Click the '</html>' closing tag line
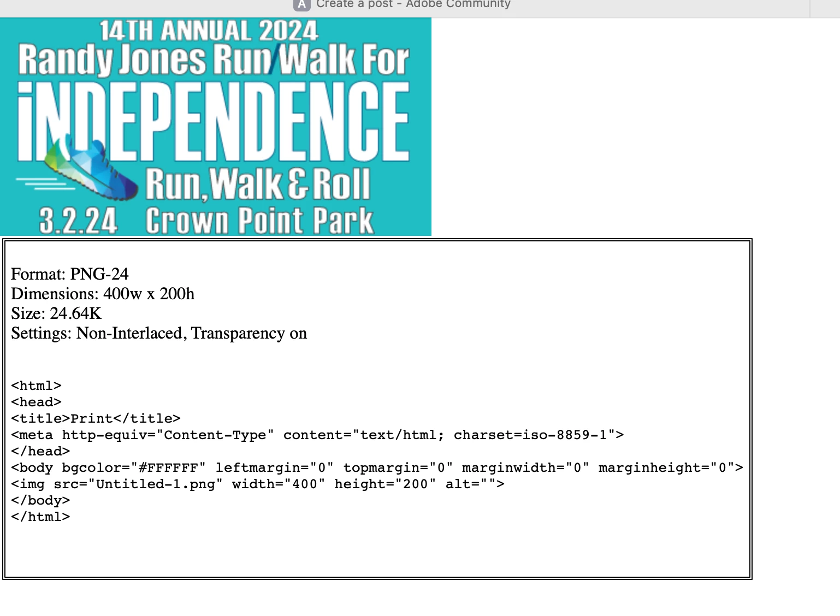The height and width of the screenshot is (616, 840). (x=40, y=517)
